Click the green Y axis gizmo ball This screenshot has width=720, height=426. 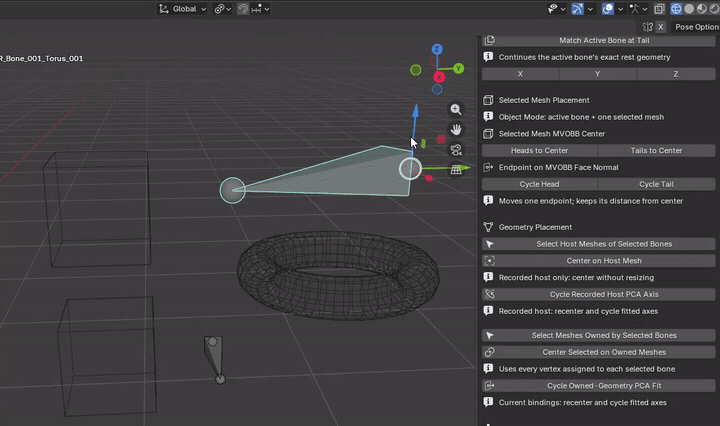coord(458,69)
